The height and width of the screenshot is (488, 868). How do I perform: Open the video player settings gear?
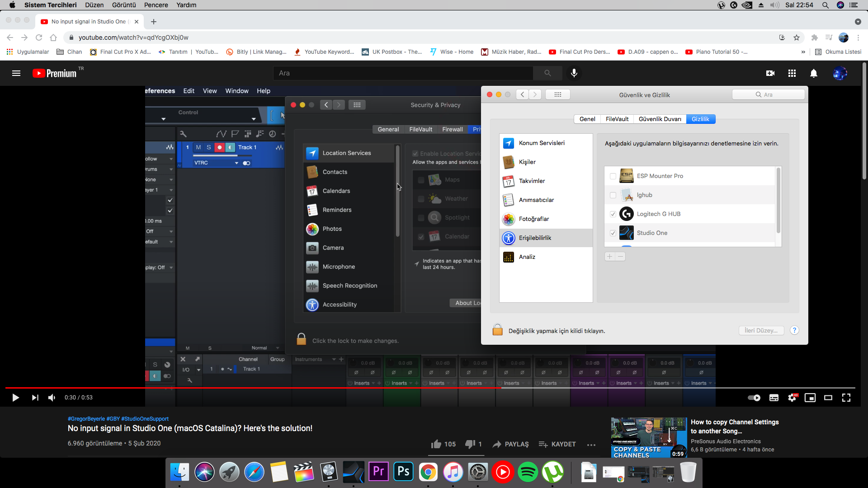tap(792, 398)
